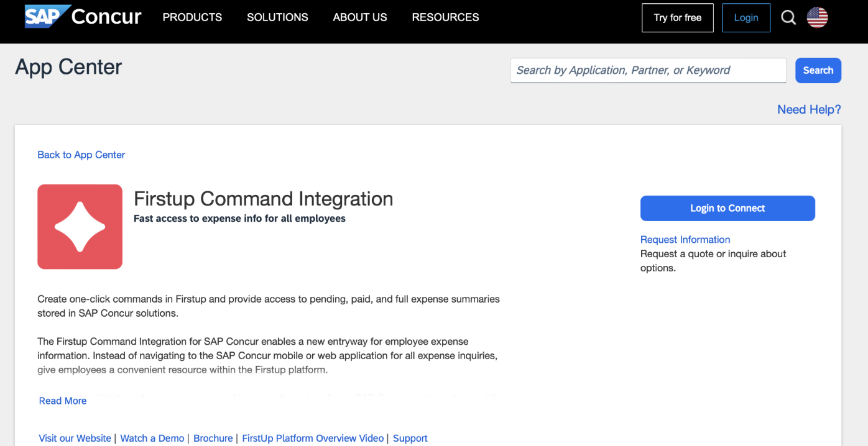The height and width of the screenshot is (446, 868).
Task: Click 'The Firstup Command Integration for SAP' paragraph
Action: tap(267, 356)
